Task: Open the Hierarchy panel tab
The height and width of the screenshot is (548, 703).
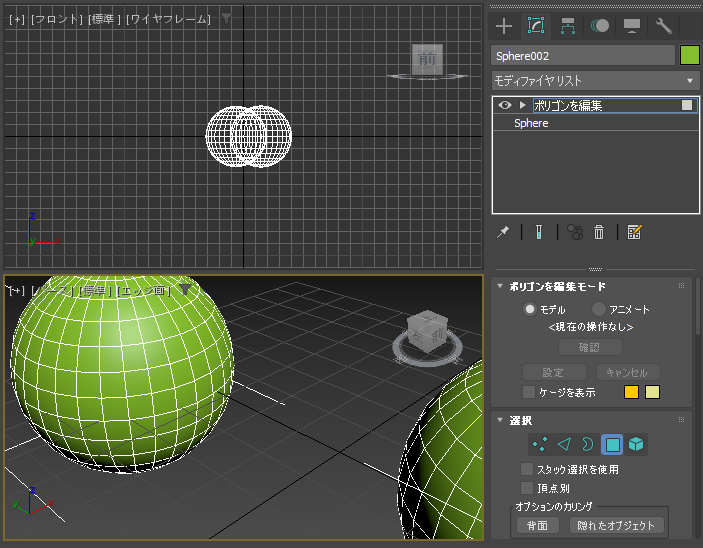Action: coord(568,26)
